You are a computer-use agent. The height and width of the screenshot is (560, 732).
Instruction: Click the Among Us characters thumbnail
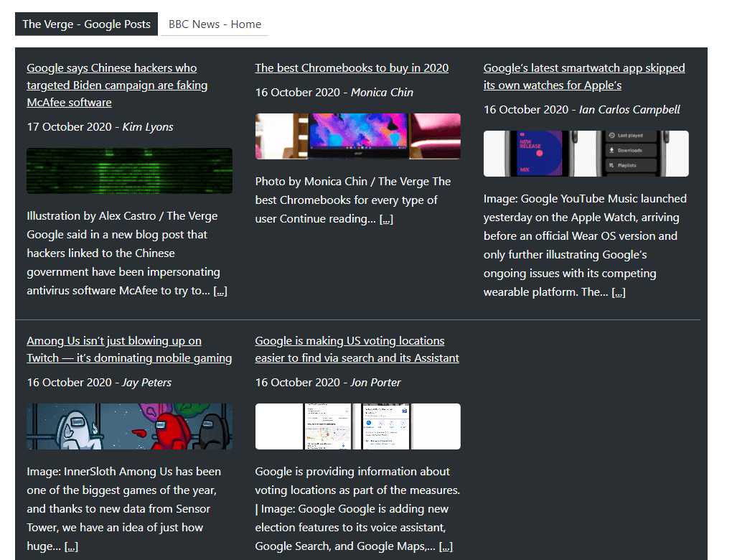(x=129, y=426)
